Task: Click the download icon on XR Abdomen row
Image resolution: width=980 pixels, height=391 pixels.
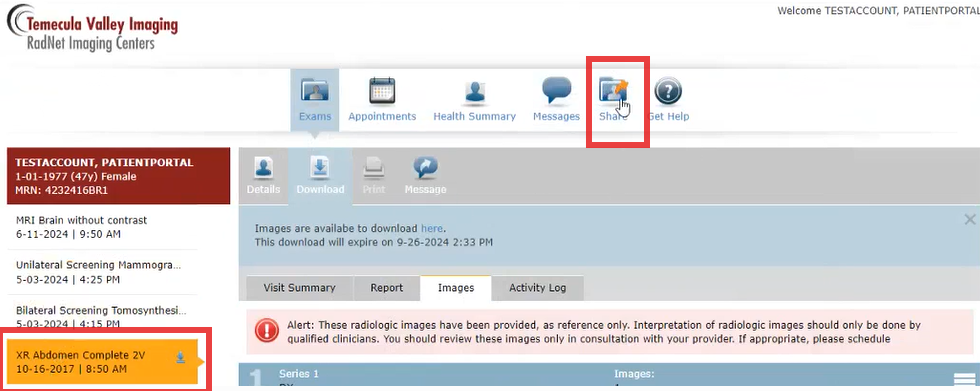Action: point(180,357)
